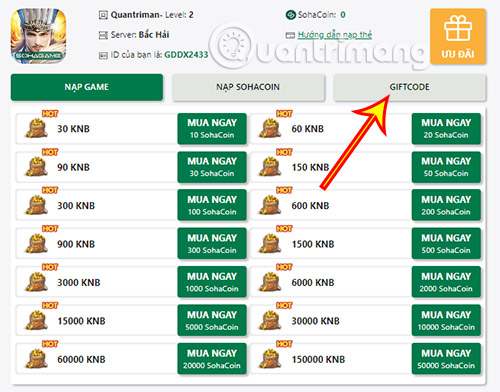This screenshot has height=392, width=500.
Task: Click the SohaCoin balance icon
Action: 291,15
